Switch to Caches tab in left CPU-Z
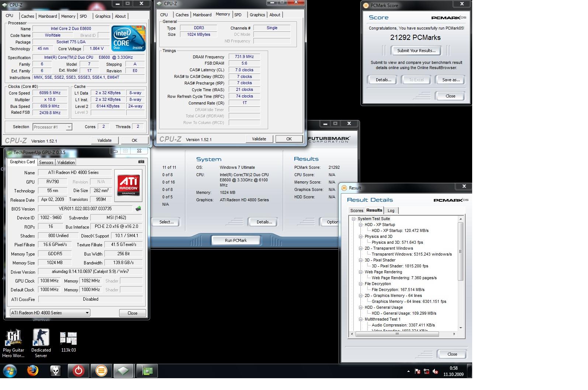 tap(27, 16)
